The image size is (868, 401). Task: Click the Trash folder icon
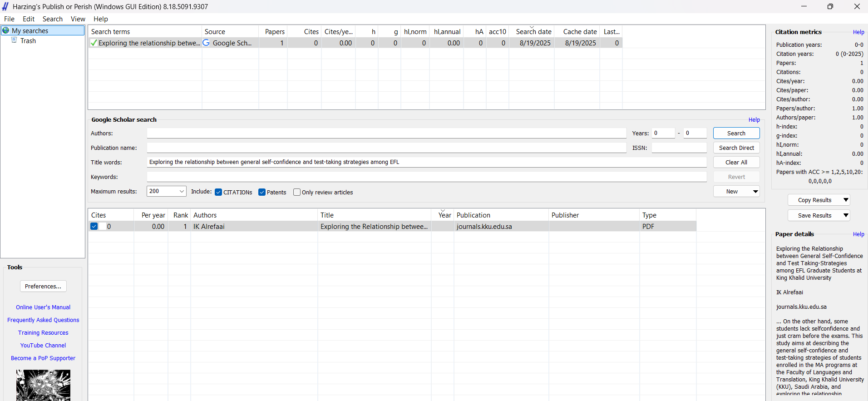coord(14,40)
